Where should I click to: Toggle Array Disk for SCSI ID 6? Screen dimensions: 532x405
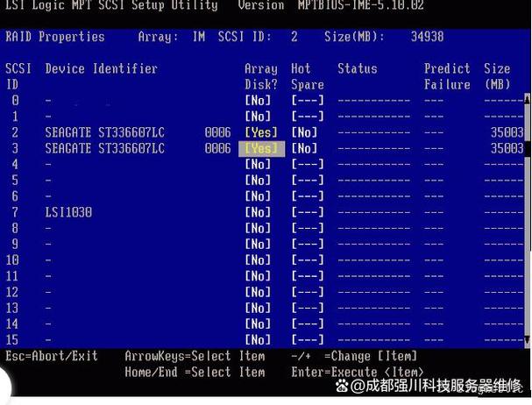click(x=259, y=196)
